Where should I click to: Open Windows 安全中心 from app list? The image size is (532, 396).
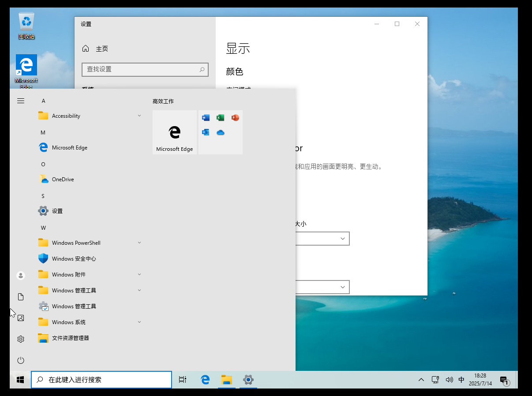pyautogui.click(x=74, y=259)
